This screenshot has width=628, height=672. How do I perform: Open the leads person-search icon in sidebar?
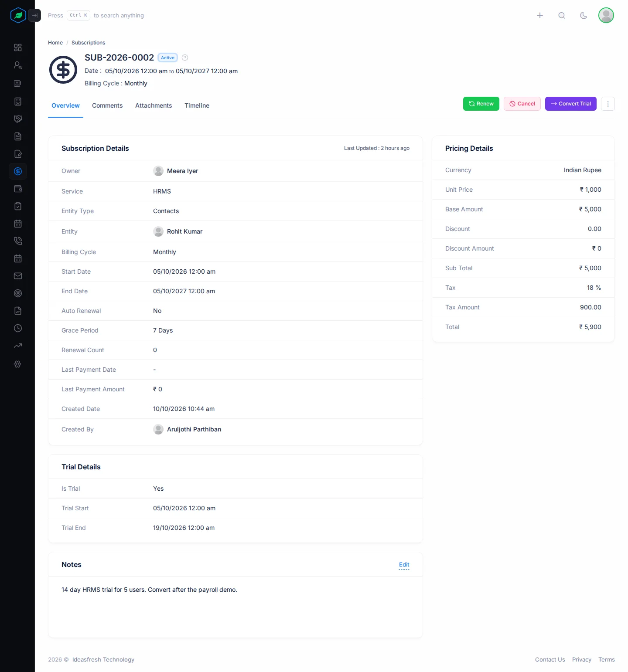18,65
